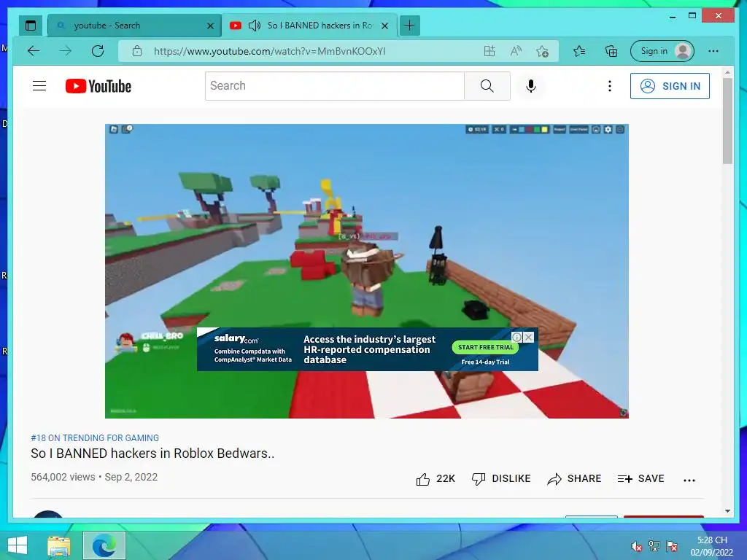Image resolution: width=747 pixels, height=560 pixels.
Task: Switch to the 'youtube - Search' tab
Action: [135, 26]
